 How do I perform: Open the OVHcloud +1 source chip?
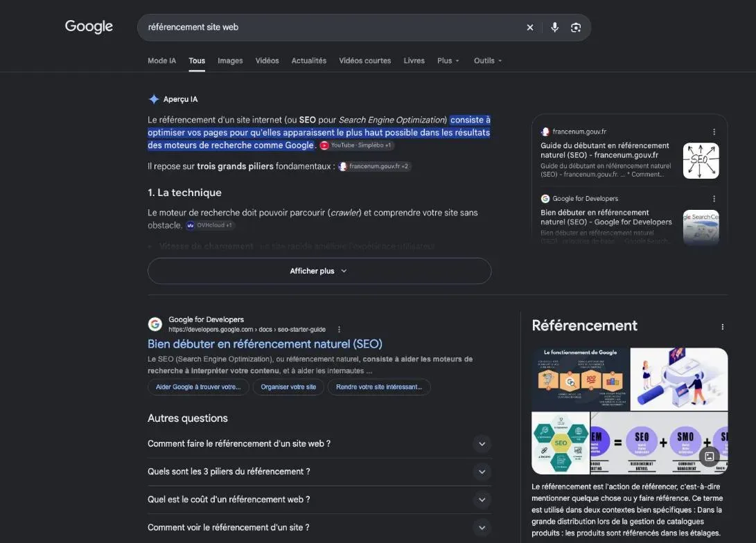(x=210, y=225)
